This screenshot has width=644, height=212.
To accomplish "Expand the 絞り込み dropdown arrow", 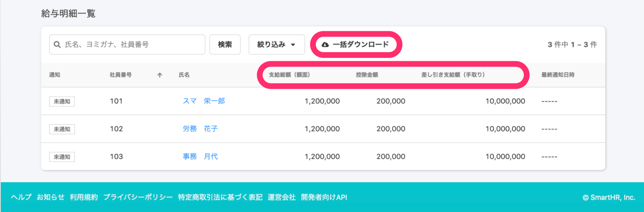I will point(293,45).
